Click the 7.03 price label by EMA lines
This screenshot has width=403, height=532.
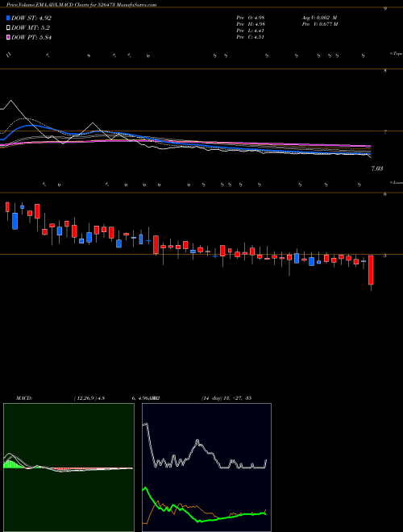pos(377,168)
